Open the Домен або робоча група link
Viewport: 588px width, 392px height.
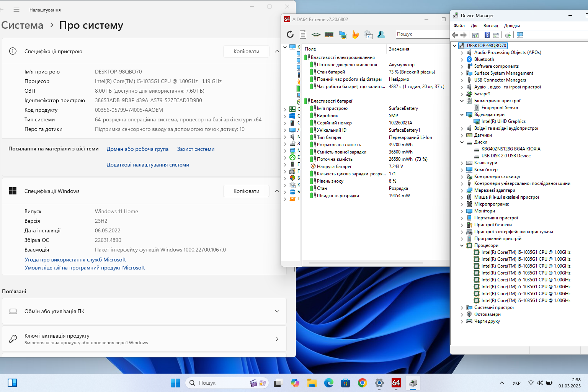[137, 149]
